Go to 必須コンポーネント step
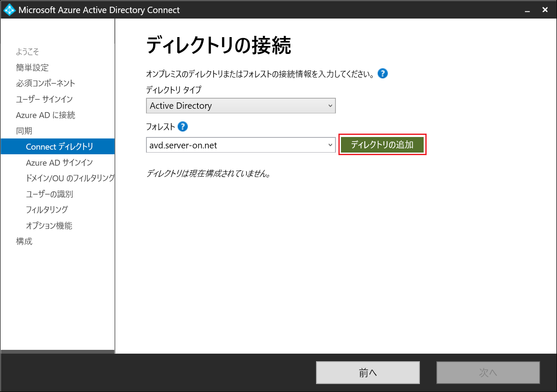The image size is (557, 392). 46,83
